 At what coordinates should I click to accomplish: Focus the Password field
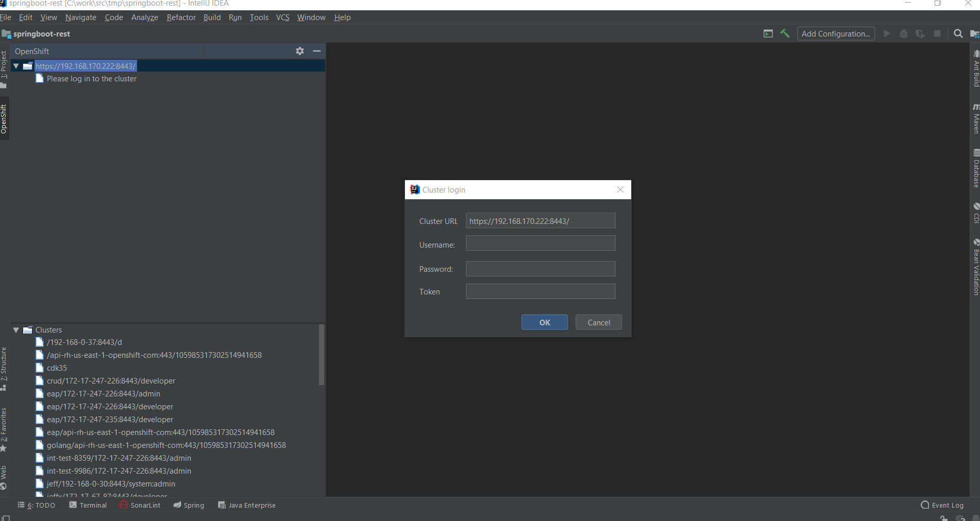(540, 269)
